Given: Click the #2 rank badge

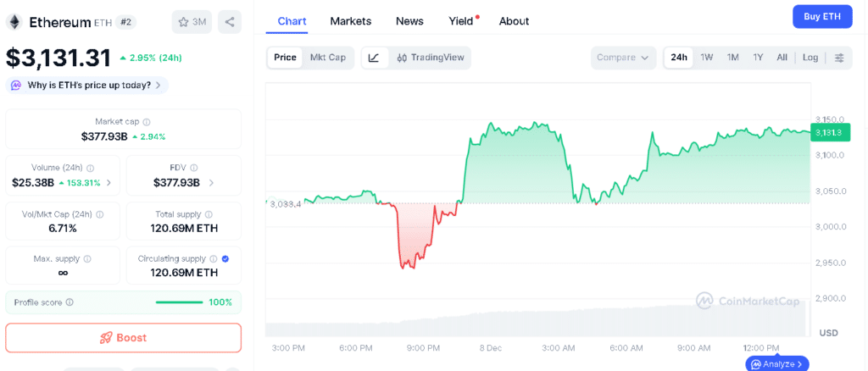Looking at the screenshot, I should pyautogui.click(x=125, y=22).
